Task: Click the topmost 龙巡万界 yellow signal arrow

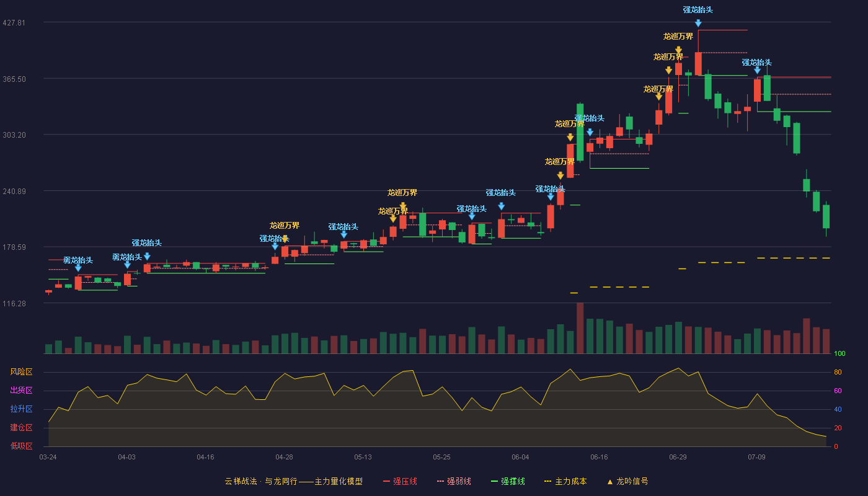Action: (678, 50)
